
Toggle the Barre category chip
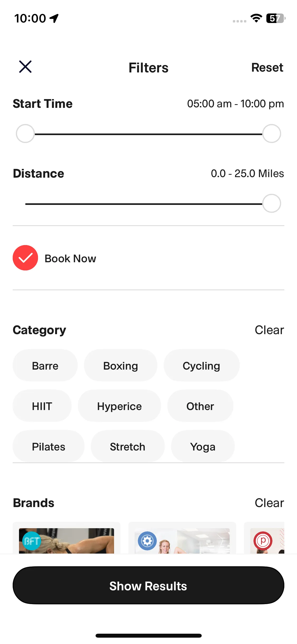click(x=45, y=366)
